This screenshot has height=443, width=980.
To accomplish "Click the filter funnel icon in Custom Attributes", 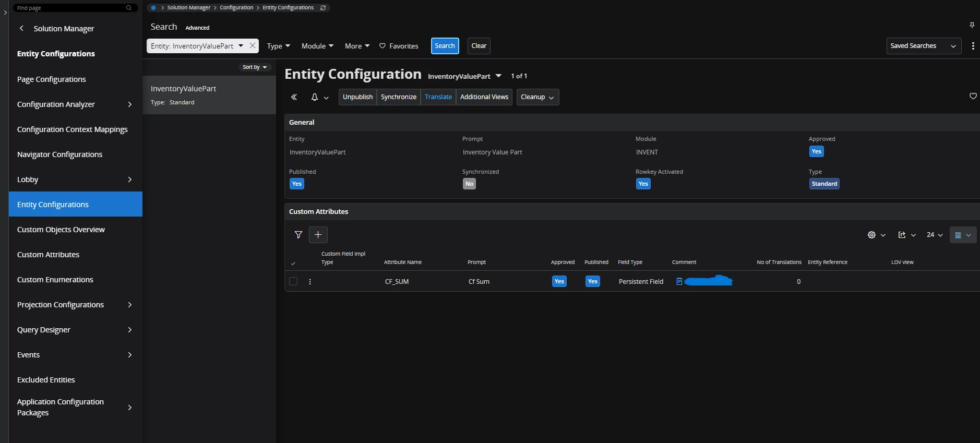I will pyautogui.click(x=298, y=235).
